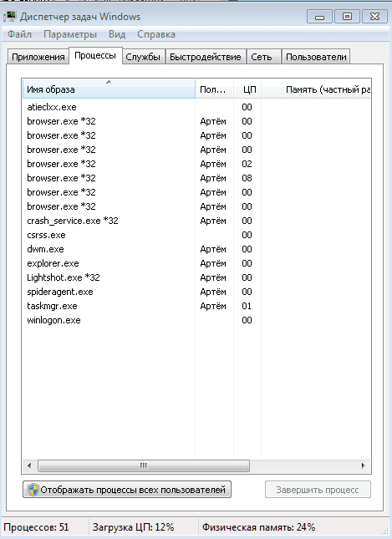Open the Справка menu
392x539 pixels.
tap(156, 34)
